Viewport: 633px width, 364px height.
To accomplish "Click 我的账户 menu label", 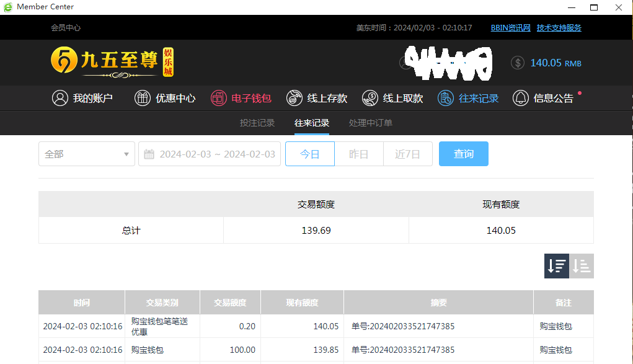I will point(92,98).
